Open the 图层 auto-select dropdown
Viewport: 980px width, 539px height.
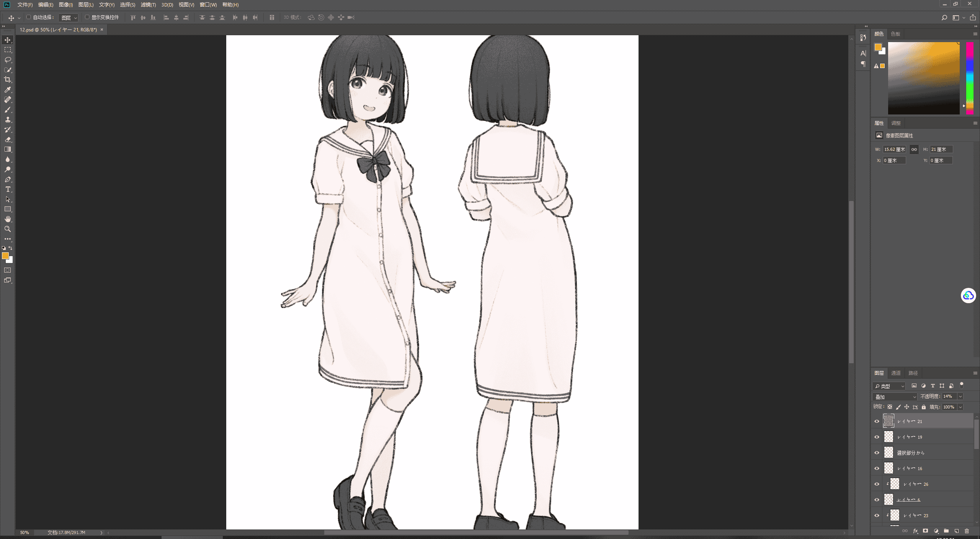(x=69, y=18)
